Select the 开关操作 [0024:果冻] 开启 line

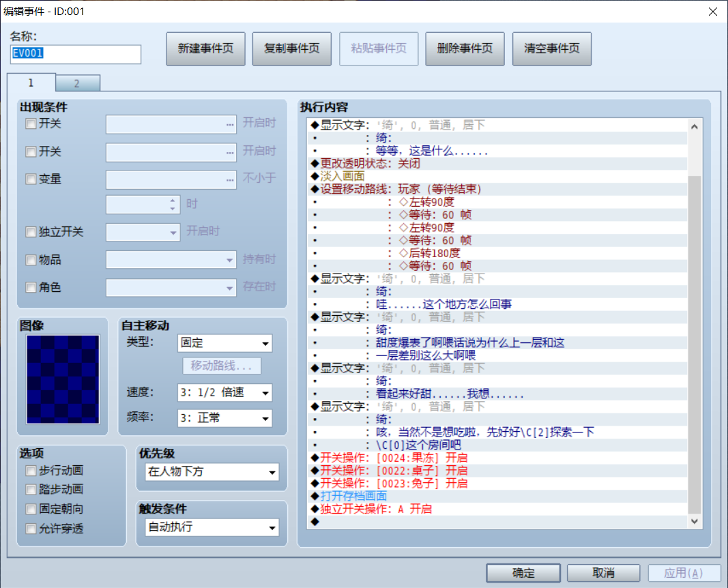497,458
